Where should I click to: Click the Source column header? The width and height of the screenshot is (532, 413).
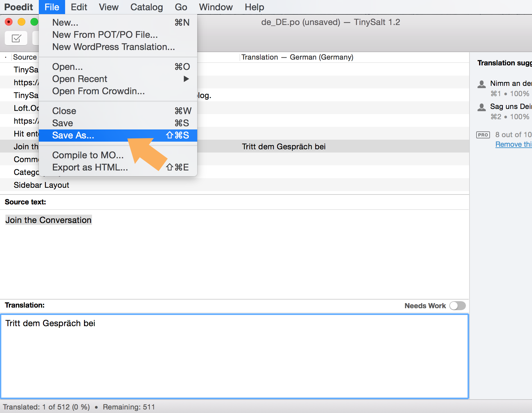[x=25, y=57]
